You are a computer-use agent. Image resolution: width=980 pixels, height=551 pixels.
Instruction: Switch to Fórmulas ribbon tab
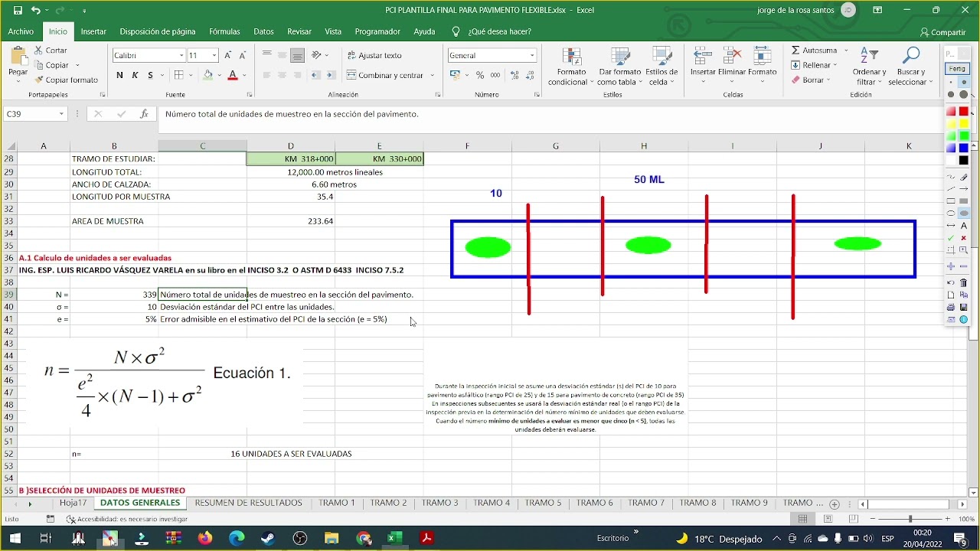click(x=224, y=31)
